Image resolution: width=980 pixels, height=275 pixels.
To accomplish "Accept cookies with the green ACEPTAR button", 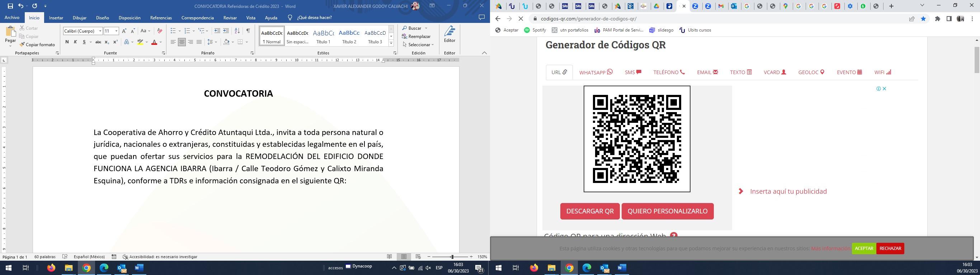I will point(863,249).
